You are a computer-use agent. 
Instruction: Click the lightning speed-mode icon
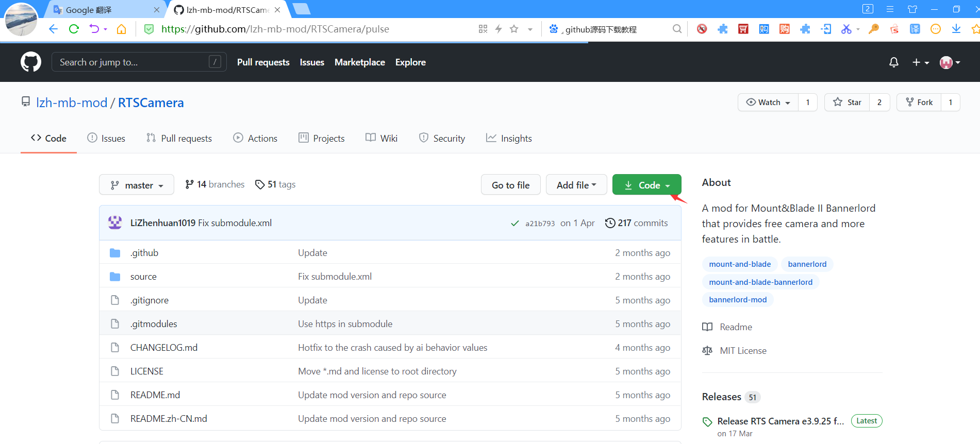[499, 29]
